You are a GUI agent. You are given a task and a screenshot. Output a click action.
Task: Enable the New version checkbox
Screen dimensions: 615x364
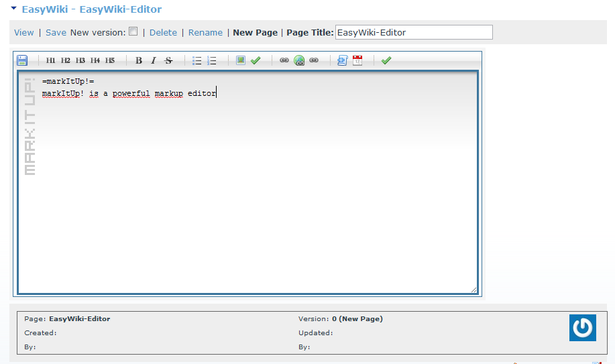pos(133,32)
